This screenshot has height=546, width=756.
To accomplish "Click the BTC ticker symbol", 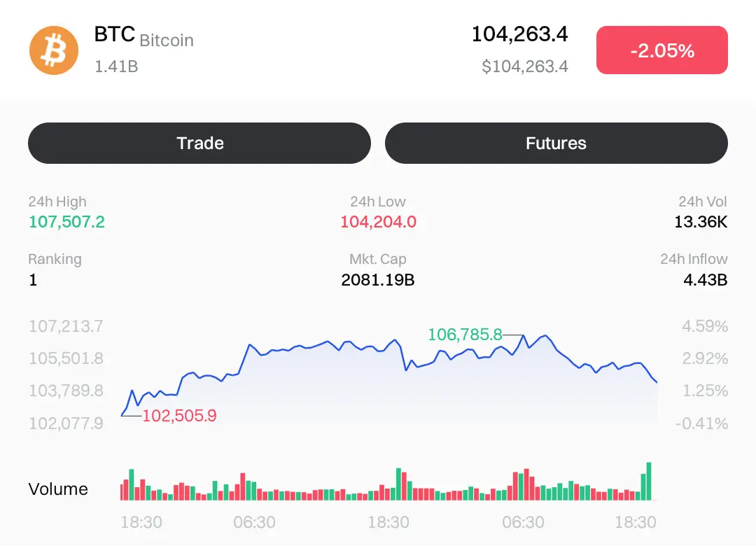I will coord(114,34).
